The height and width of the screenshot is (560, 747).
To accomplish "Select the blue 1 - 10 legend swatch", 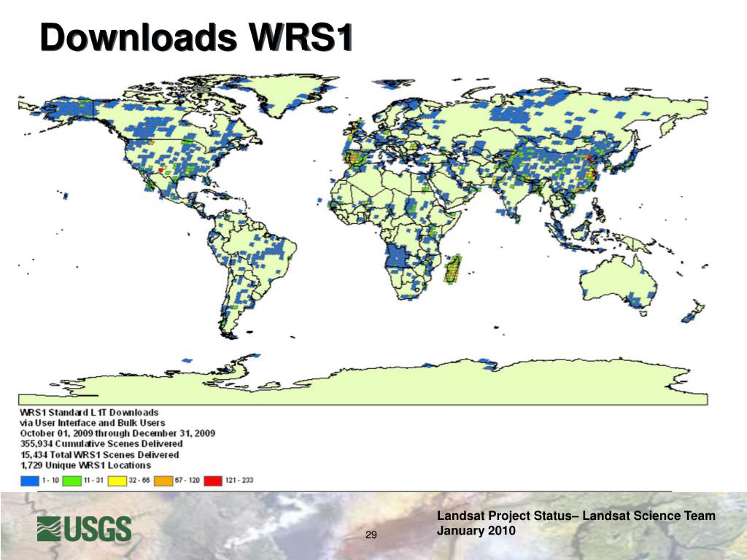I will click(29, 481).
